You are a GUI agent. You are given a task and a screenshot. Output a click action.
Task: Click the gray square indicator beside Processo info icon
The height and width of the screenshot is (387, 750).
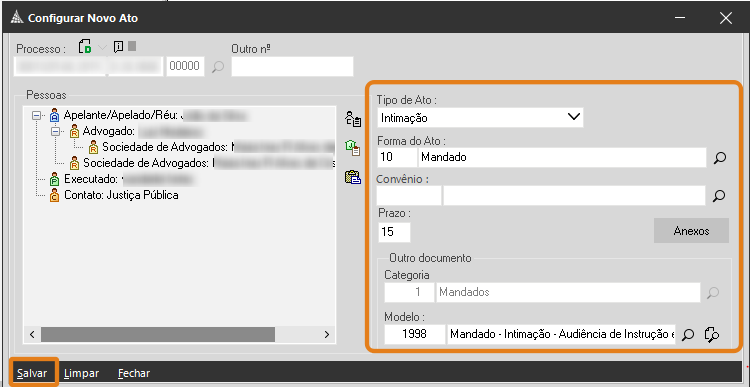132,46
